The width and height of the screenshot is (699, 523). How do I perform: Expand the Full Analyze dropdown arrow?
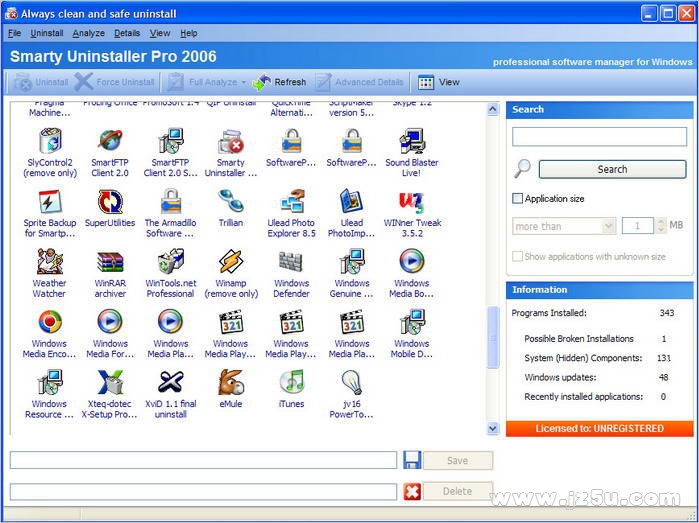point(244,82)
